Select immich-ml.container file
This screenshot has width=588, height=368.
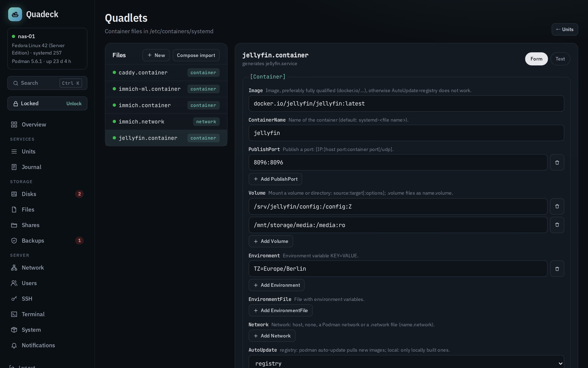[x=166, y=89]
